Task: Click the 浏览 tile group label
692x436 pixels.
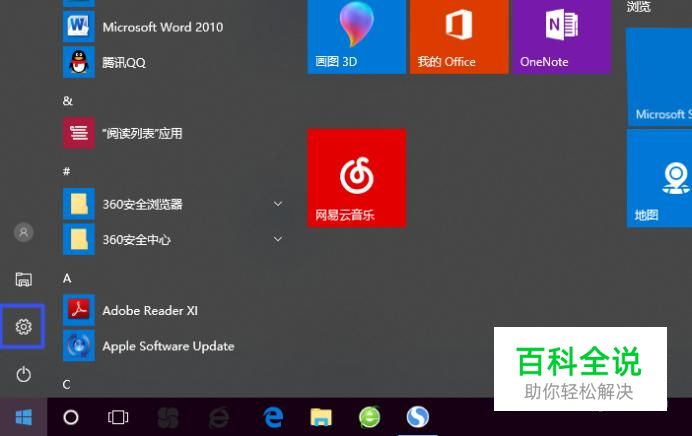Action: pyautogui.click(x=639, y=6)
